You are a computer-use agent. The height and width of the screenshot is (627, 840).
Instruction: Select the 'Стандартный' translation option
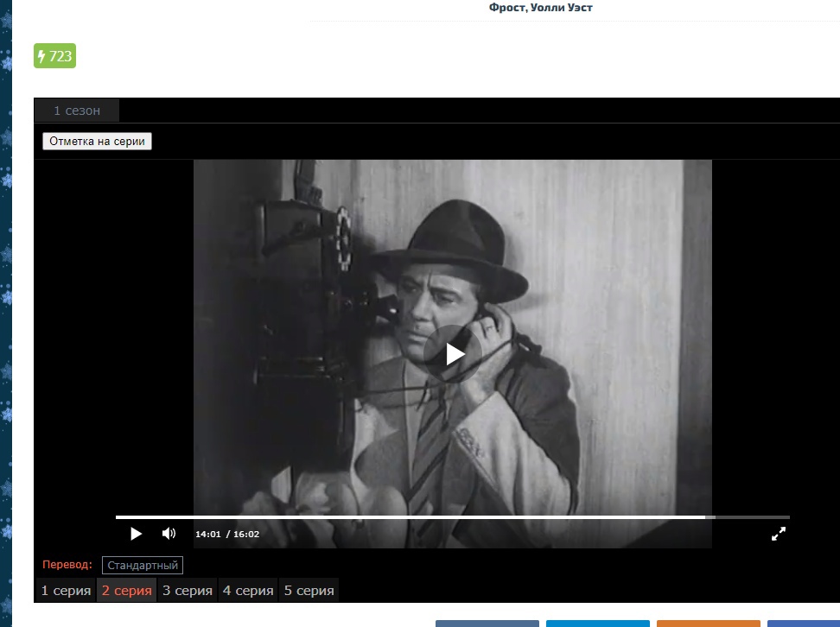(143, 566)
